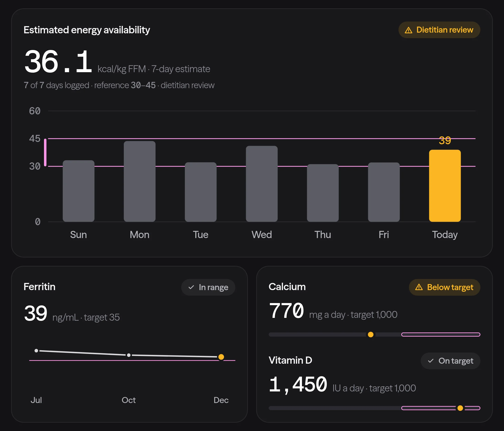
Task: Click the Wed axis label
Action: pyautogui.click(x=262, y=235)
